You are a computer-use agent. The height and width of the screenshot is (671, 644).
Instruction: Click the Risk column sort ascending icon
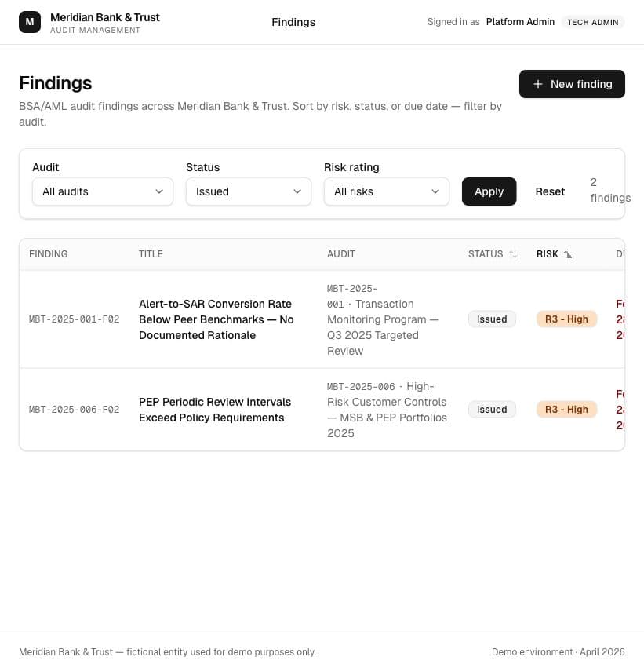click(567, 254)
